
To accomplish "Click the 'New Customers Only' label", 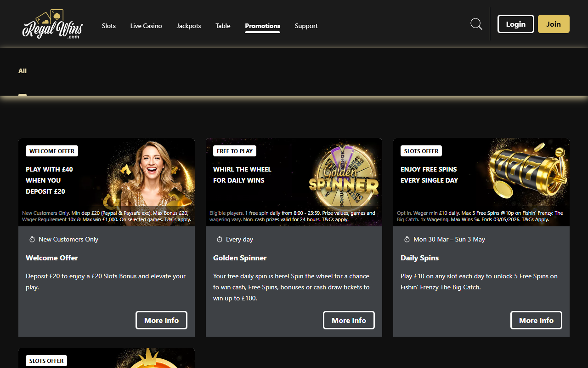I will (68, 239).
